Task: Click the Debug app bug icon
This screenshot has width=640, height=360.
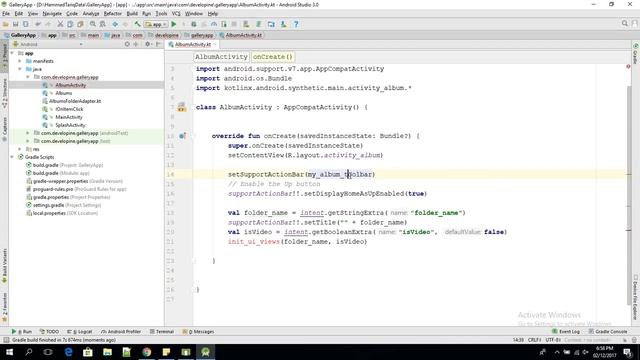Action: [x=194, y=24]
